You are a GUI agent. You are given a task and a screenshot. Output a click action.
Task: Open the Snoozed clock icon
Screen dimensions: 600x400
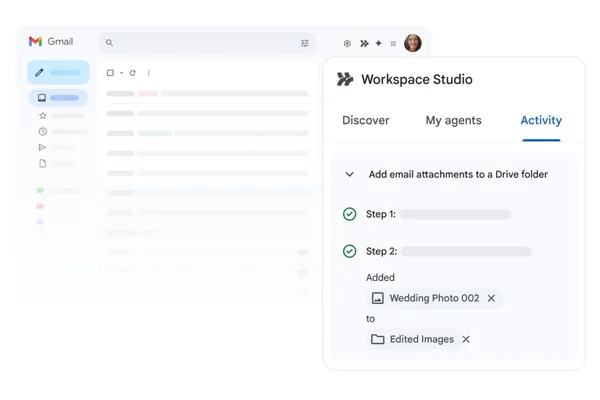[x=42, y=132]
